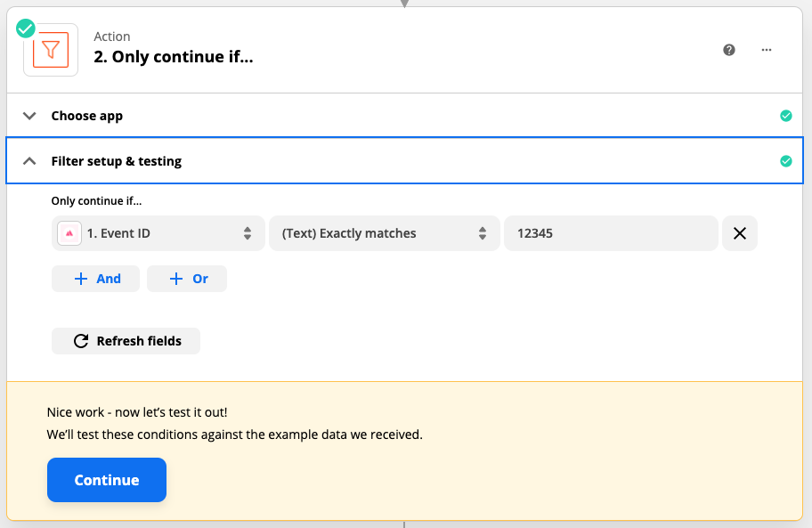
Task: Remove the filter condition with X
Action: pyautogui.click(x=740, y=233)
